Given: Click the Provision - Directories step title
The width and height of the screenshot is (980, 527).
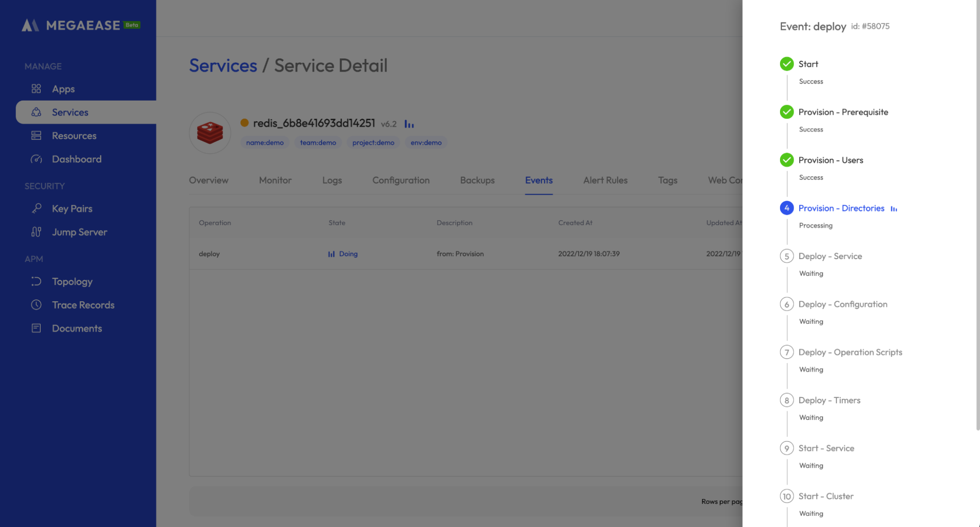Looking at the screenshot, I should point(841,208).
